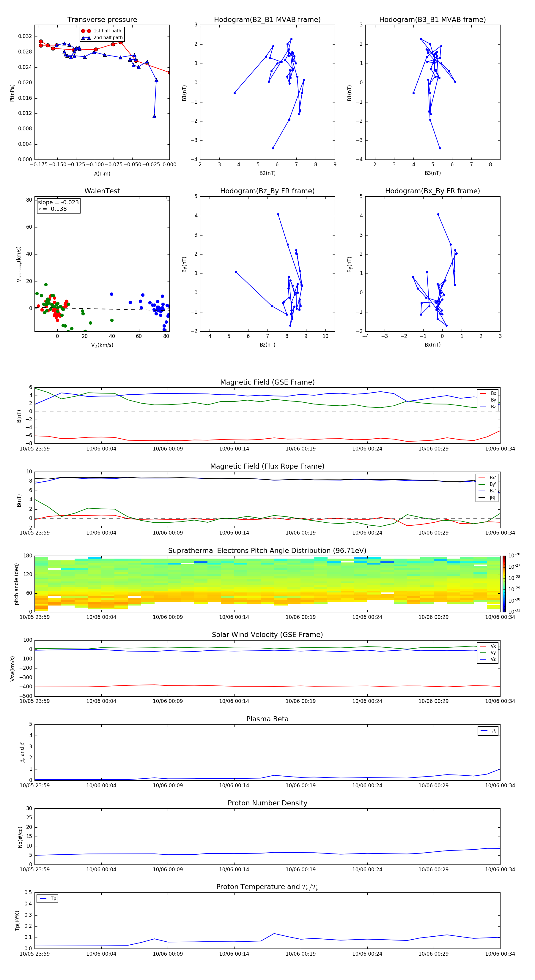The height and width of the screenshot is (980, 535).
Task: Click the 'Hodogram(Bx_By FR frame)' title
Action: click(432, 191)
